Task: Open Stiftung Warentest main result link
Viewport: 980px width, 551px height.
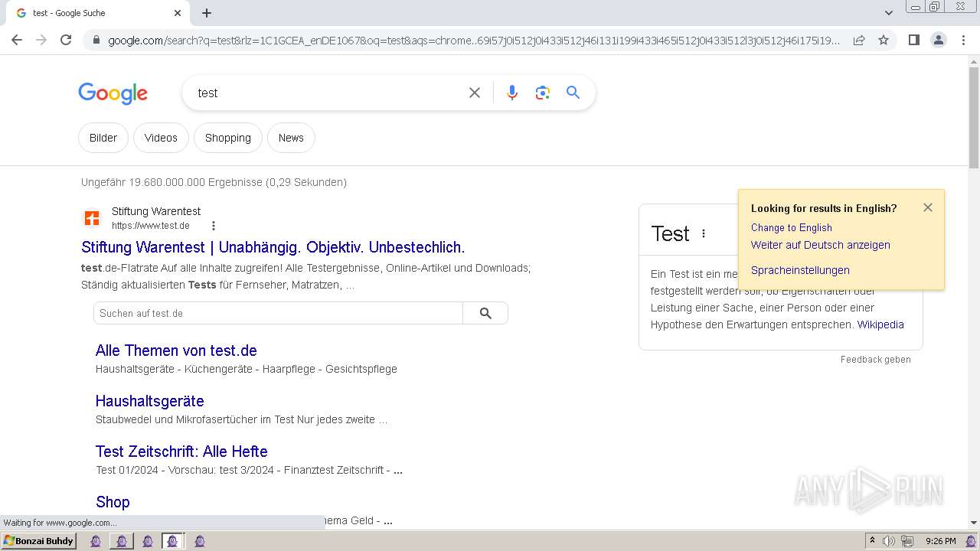Action: tap(273, 247)
